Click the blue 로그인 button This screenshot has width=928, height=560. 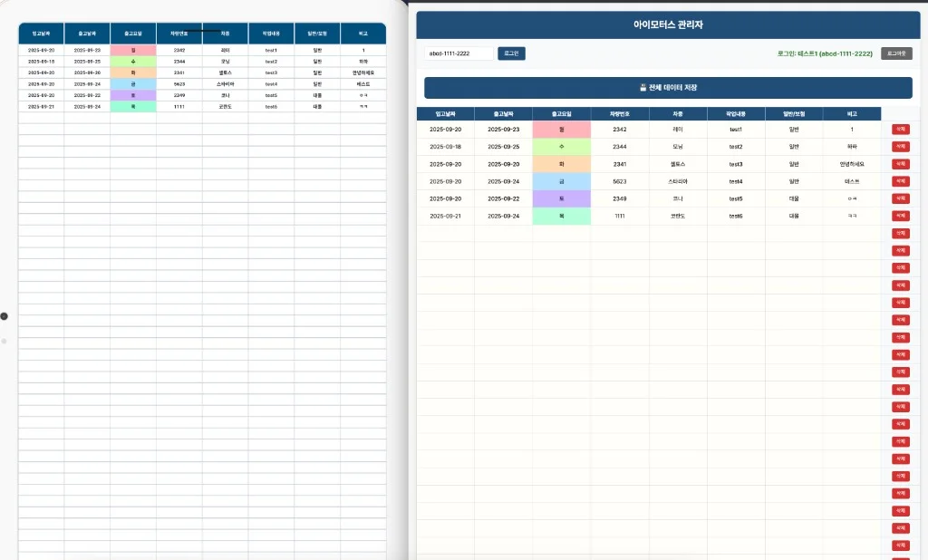[511, 53]
